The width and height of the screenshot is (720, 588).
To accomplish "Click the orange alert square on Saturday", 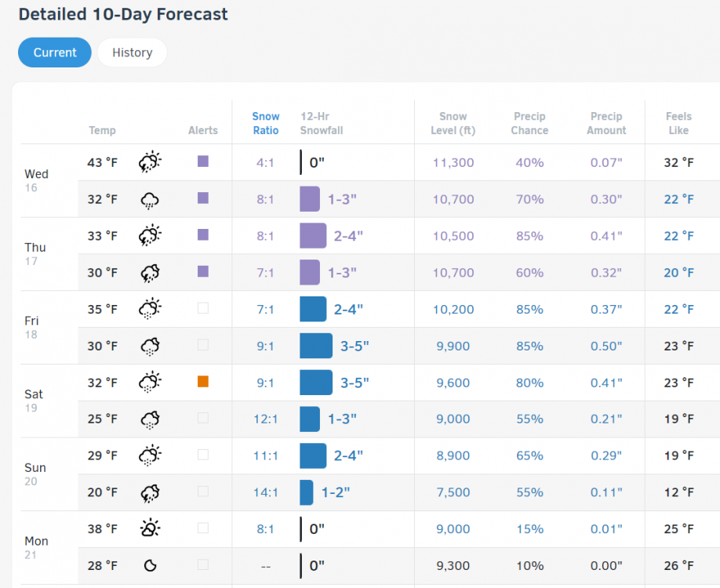I will click(x=203, y=382).
